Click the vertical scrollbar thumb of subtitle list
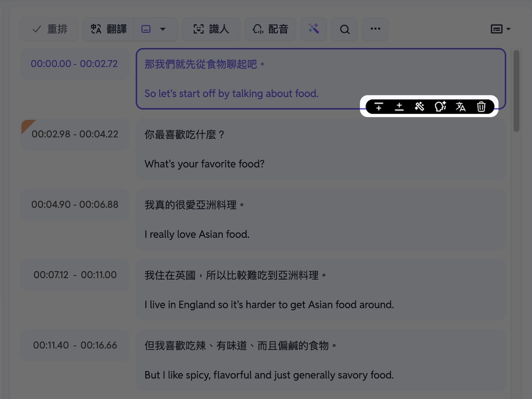Screen dimensions: 532x399 coord(516,91)
